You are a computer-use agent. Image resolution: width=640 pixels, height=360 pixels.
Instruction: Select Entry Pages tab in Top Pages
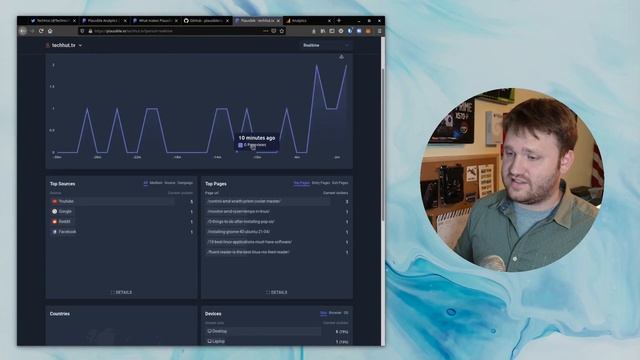pos(321,183)
